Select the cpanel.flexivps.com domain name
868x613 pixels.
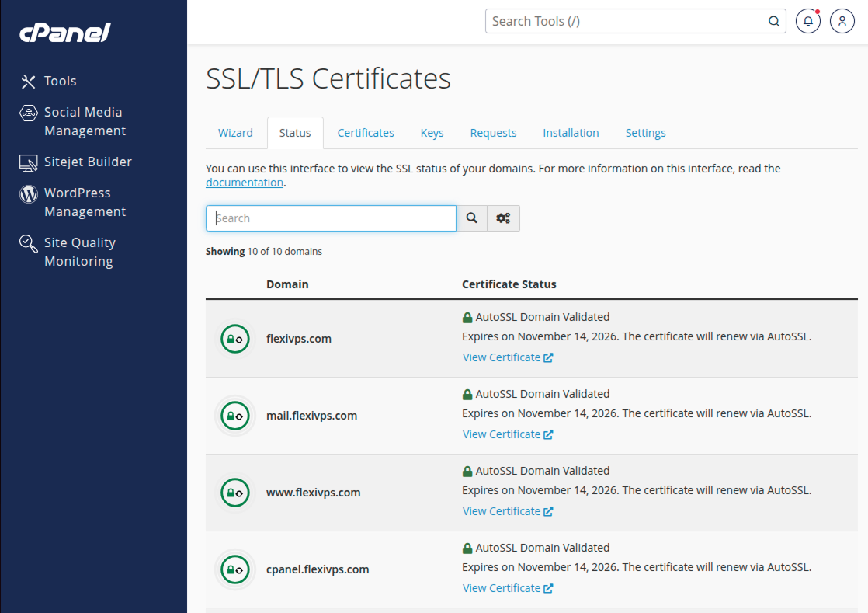(318, 569)
